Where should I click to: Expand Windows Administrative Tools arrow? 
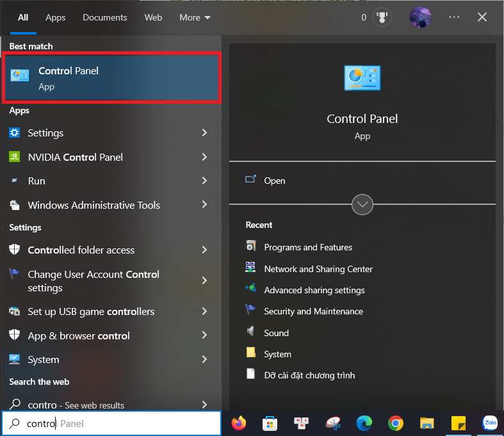click(x=204, y=204)
